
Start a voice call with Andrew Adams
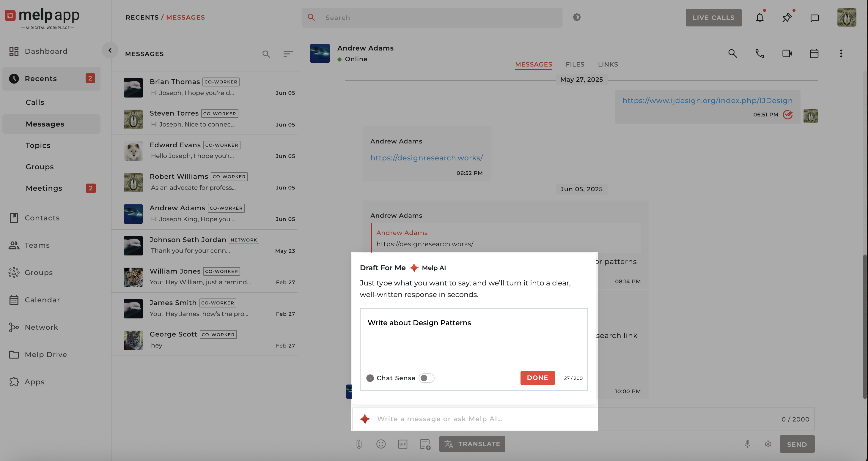pos(759,53)
